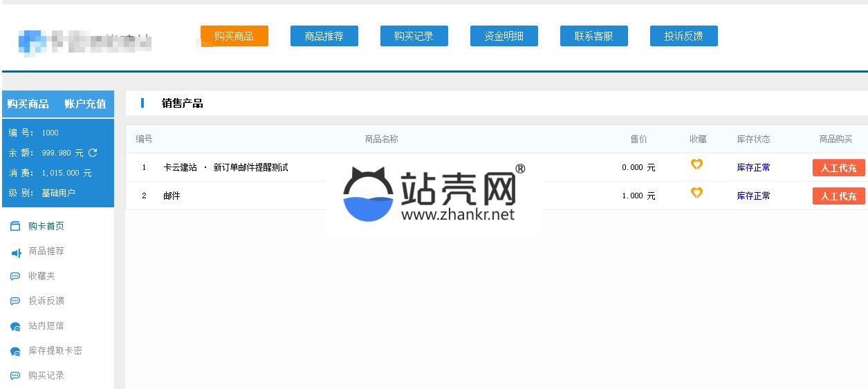Open the 投诉反馈 sidebar link
Image resolution: width=868 pixels, height=389 pixels.
(46, 301)
